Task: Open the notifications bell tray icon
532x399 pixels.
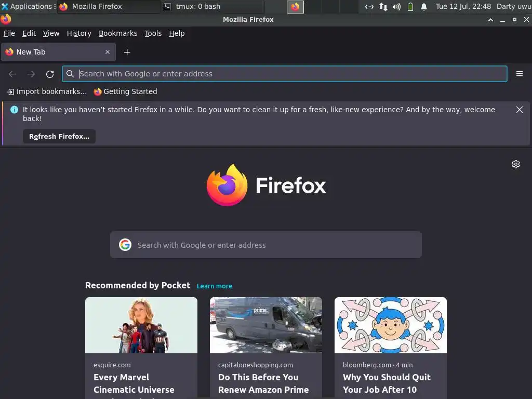Action: tap(424, 6)
